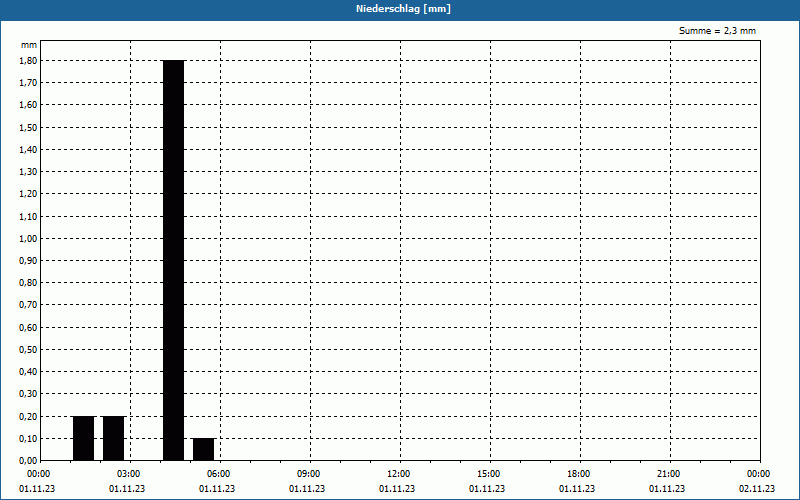Image resolution: width=800 pixels, height=500 pixels.
Task: Click the 0,50 y-axis label
Action: click(x=28, y=349)
